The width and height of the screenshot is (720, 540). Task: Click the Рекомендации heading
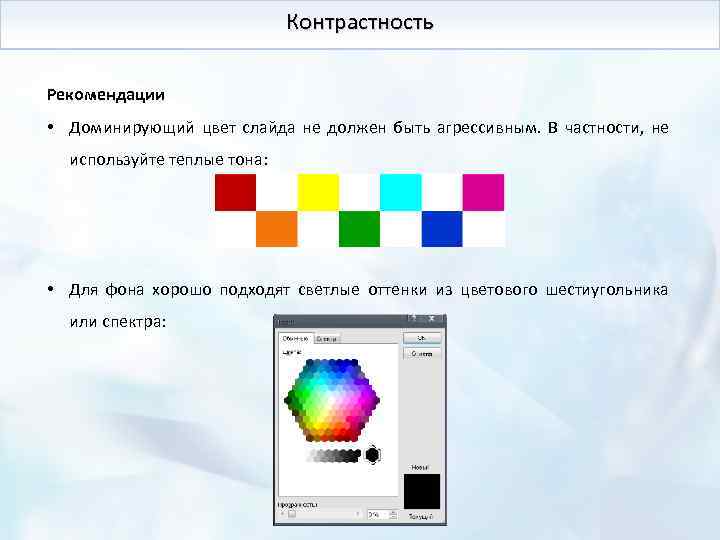click(106, 95)
